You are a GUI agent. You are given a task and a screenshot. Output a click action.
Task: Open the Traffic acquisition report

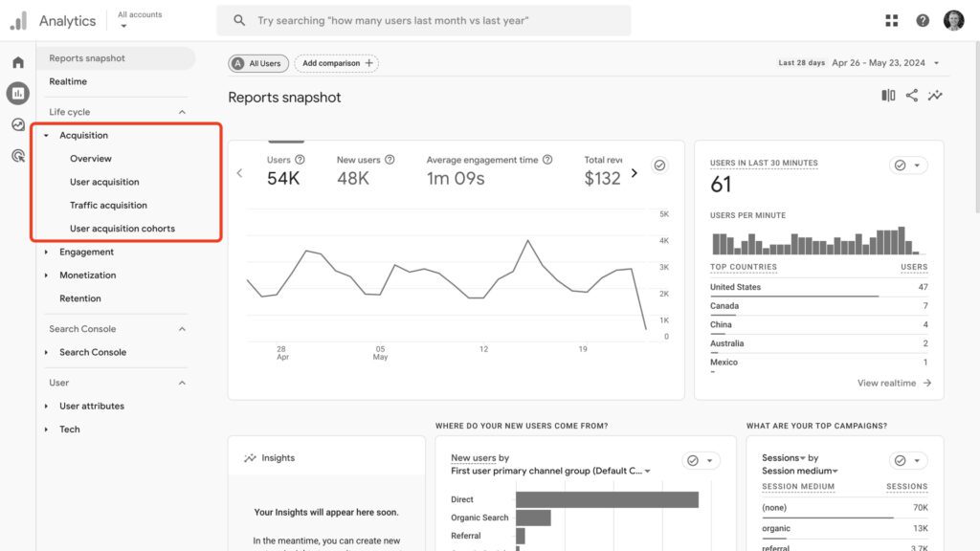coord(108,206)
